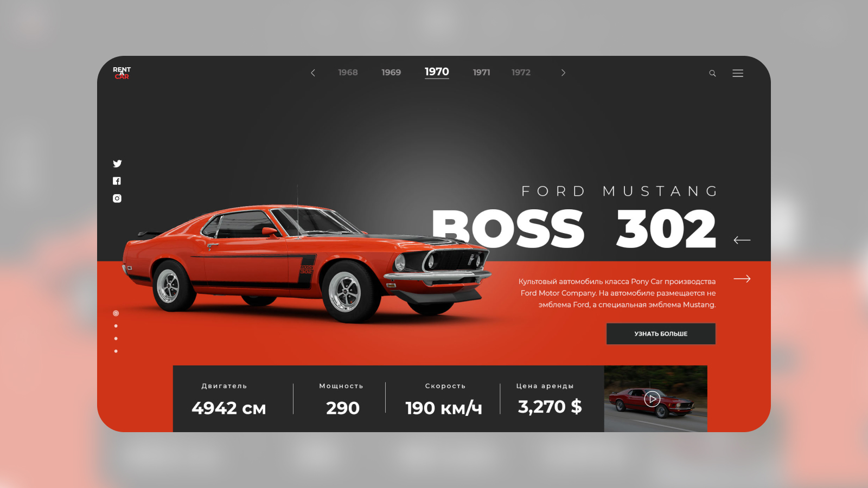
Task: Click the left arrow beside BOSS 302
Action: (x=742, y=240)
